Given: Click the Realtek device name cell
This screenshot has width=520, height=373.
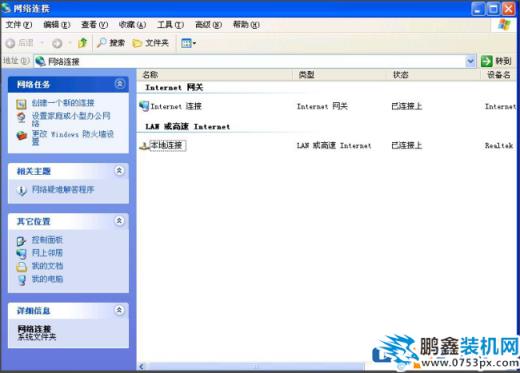Looking at the screenshot, I should pyautogui.click(x=499, y=146).
